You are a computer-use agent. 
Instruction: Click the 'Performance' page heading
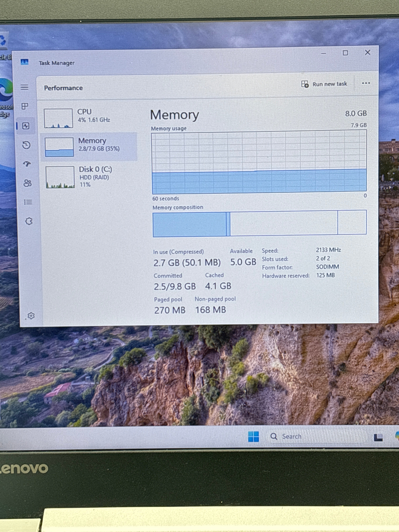[63, 88]
